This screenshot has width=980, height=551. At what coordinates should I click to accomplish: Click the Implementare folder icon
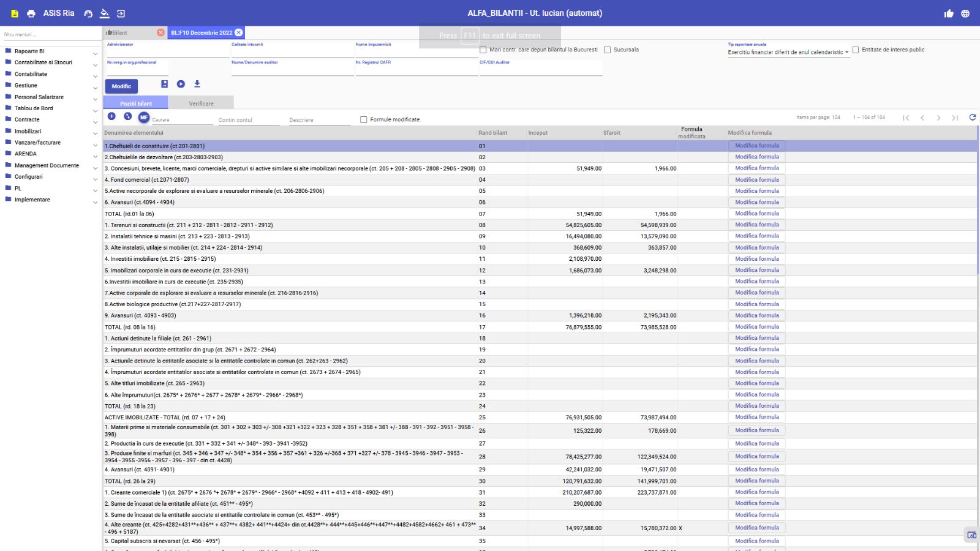(x=9, y=199)
